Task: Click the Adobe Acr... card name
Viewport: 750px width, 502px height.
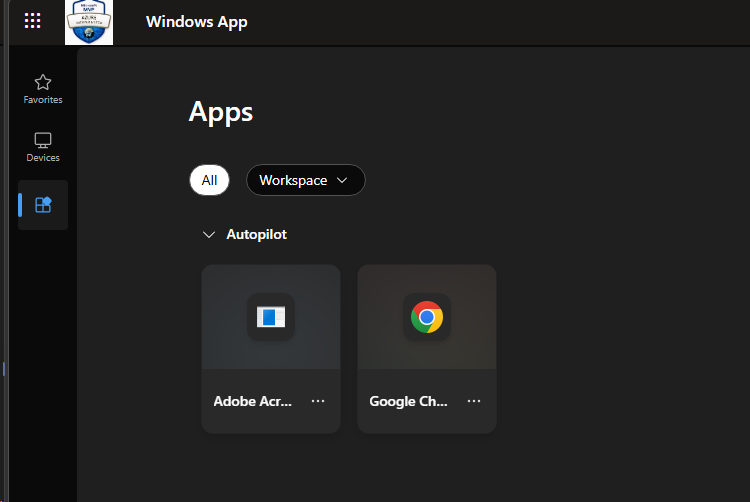Action: coord(253,401)
